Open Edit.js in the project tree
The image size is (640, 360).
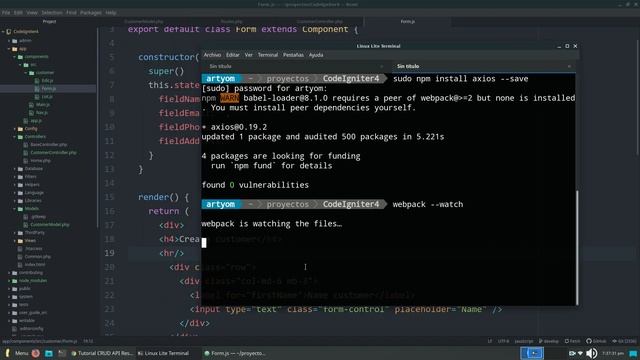coord(47,81)
